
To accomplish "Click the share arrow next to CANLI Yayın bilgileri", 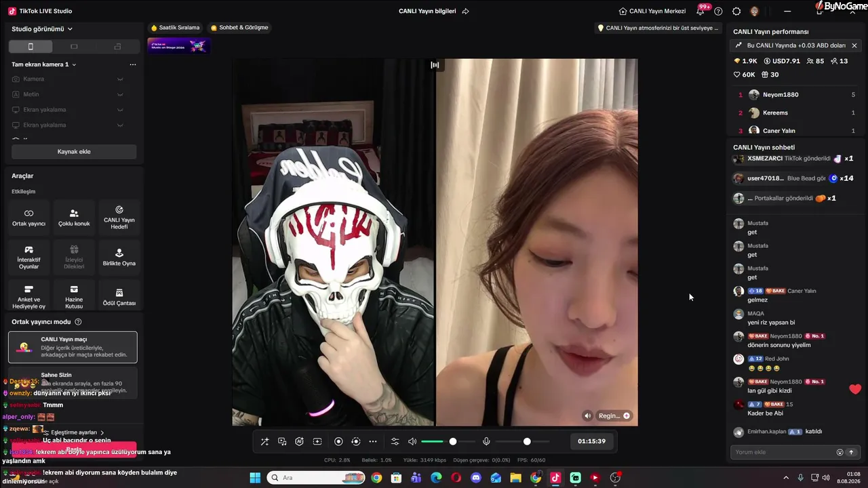I will [465, 11].
